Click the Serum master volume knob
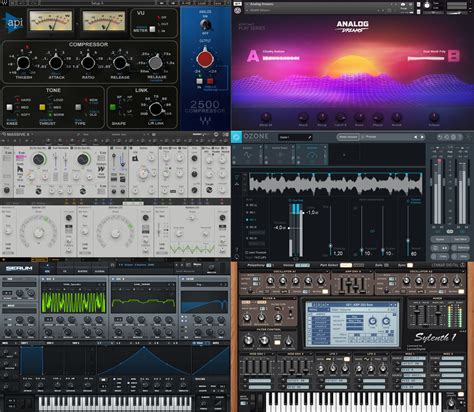Screen dimensions: 474x412 click(x=211, y=267)
